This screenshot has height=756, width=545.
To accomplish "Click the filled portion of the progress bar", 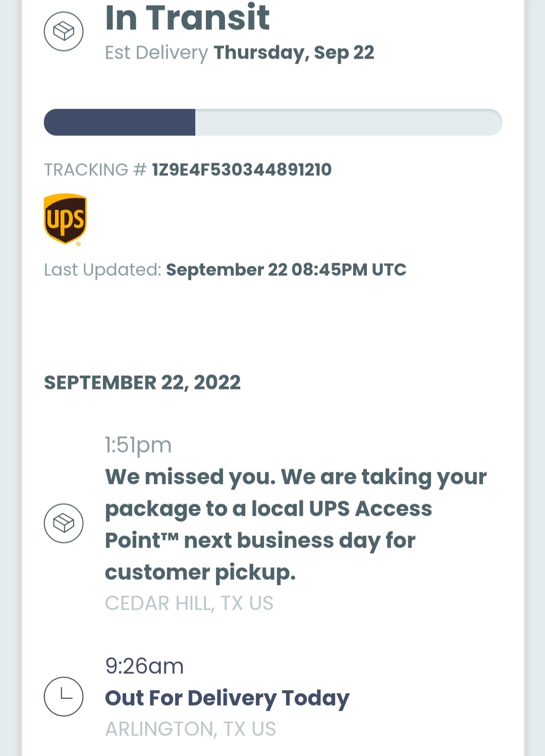I will 120,122.
